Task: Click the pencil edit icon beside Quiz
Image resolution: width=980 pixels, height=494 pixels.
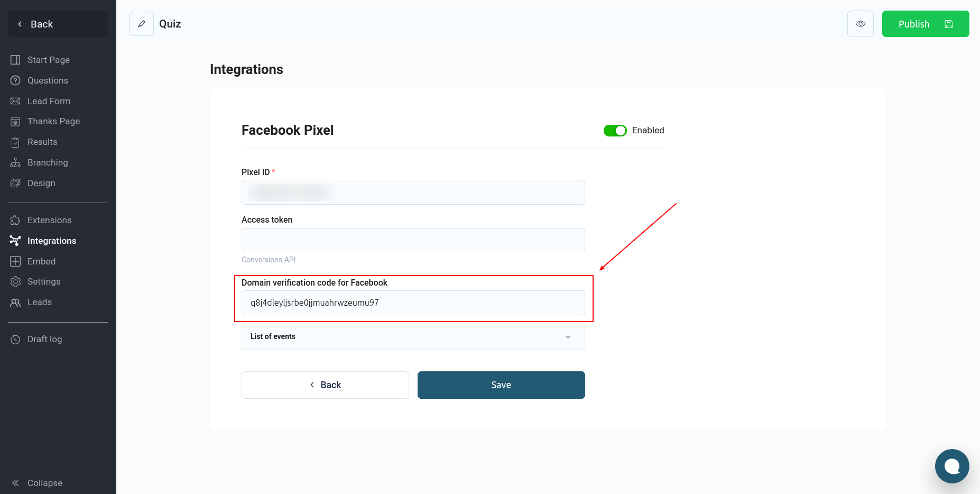Action: (x=142, y=24)
